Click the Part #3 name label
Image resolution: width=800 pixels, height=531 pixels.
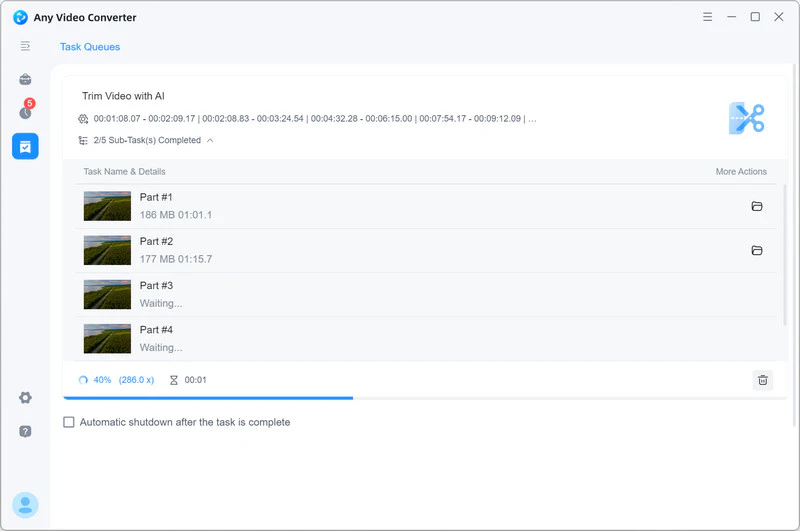pos(156,286)
